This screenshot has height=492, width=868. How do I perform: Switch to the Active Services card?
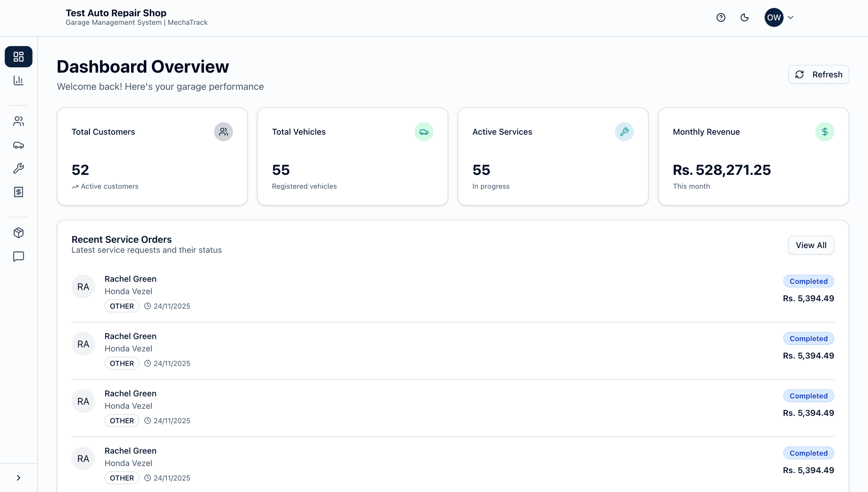[x=552, y=156]
